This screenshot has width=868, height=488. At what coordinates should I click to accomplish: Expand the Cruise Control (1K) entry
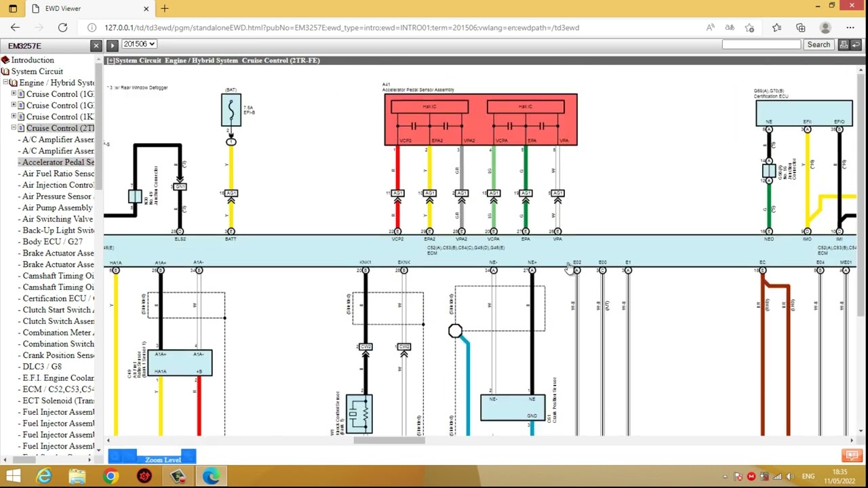click(13, 117)
